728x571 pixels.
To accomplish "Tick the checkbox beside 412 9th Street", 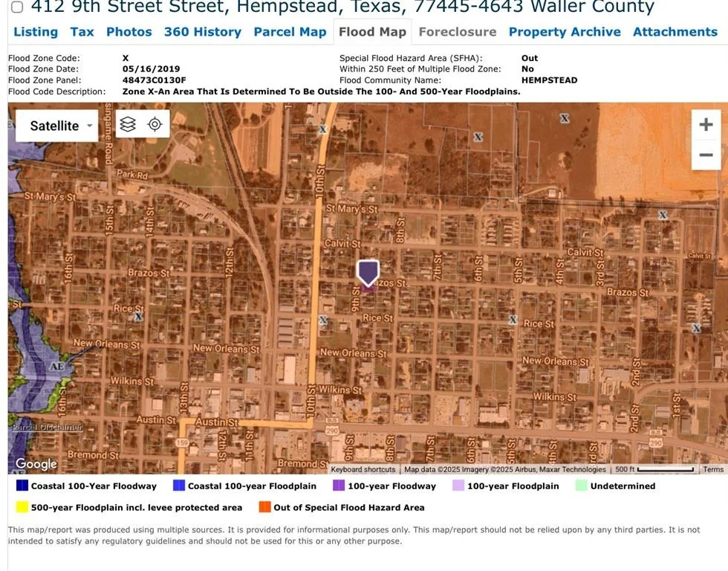I will click(17, 7).
